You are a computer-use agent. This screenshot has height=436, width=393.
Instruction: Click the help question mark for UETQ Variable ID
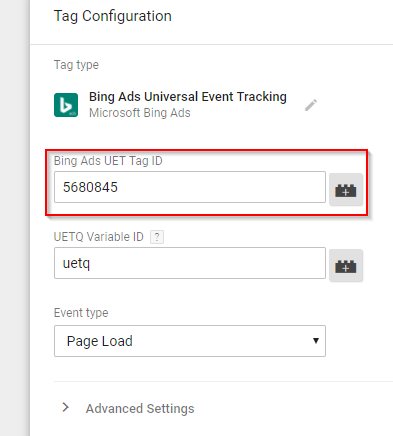pyautogui.click(x=157, y=237)
